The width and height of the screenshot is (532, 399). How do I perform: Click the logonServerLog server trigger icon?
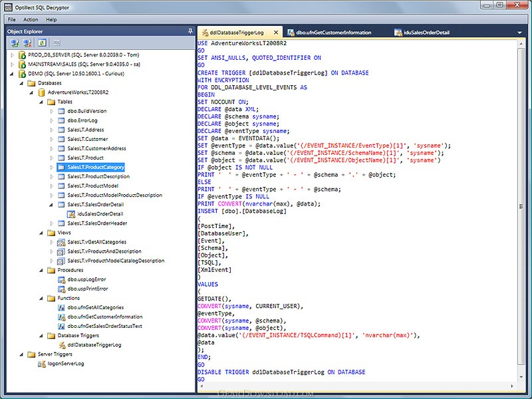tap(41, 364)
